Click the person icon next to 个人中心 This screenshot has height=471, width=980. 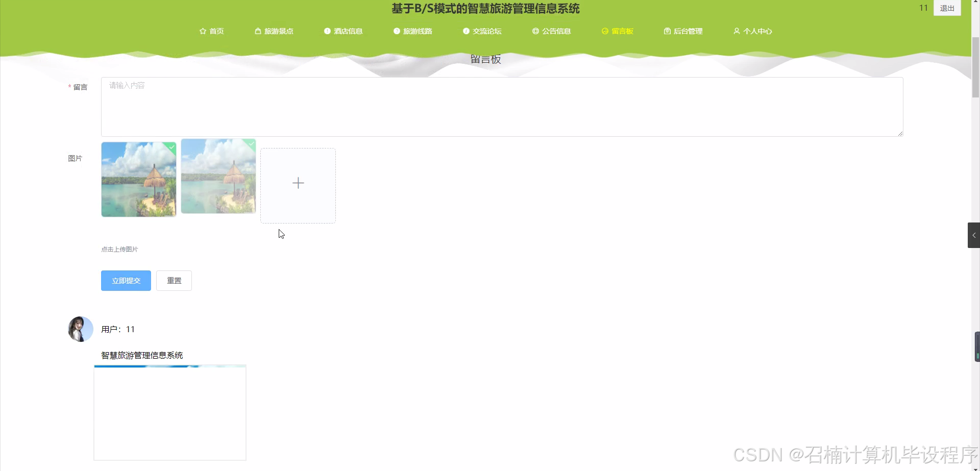pos(737,31)
